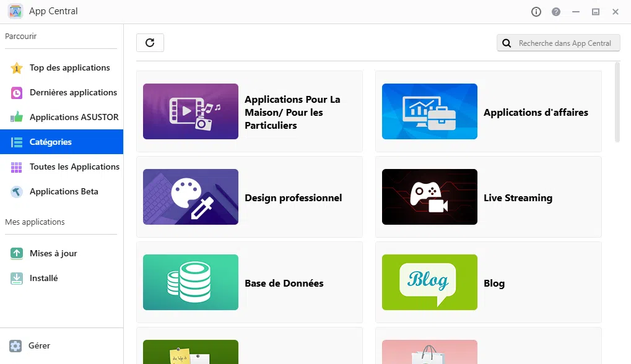
Task: Click the Blog category title text
Action: (494, 283)
